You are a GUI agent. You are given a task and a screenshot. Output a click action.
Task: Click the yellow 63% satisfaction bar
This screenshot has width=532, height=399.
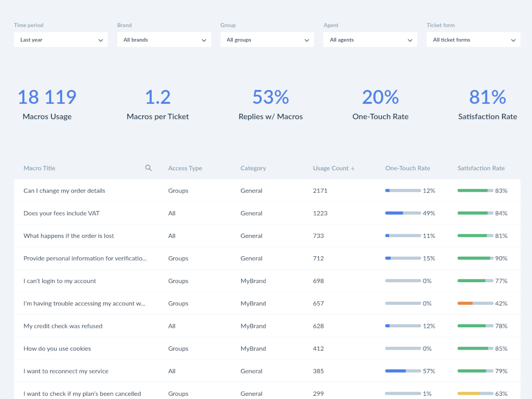point(475,394)
